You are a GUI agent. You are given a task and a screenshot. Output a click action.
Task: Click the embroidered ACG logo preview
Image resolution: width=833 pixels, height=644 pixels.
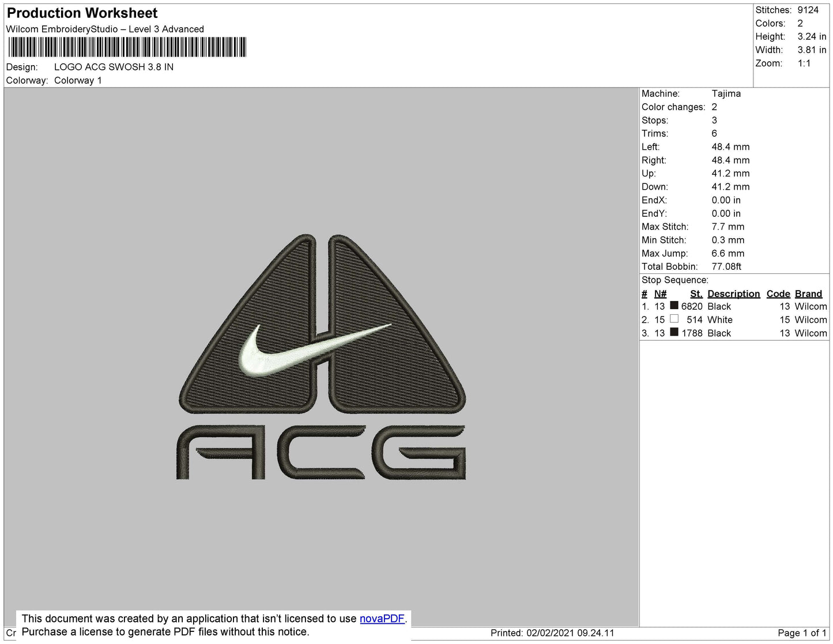[322, 357]
